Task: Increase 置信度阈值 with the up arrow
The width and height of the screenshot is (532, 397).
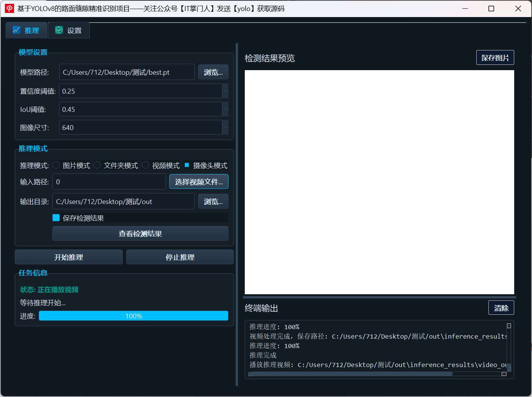Action: pos(225,87)
